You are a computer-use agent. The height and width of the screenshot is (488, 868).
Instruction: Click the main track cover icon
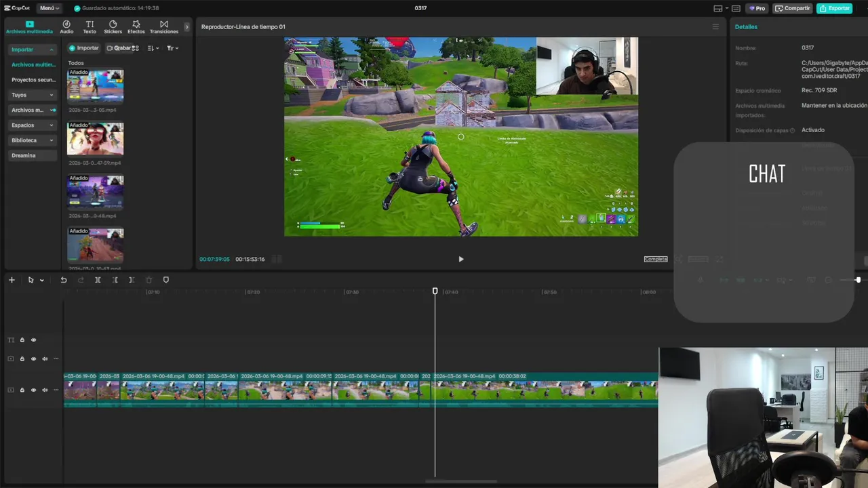[x=11, y=390]
